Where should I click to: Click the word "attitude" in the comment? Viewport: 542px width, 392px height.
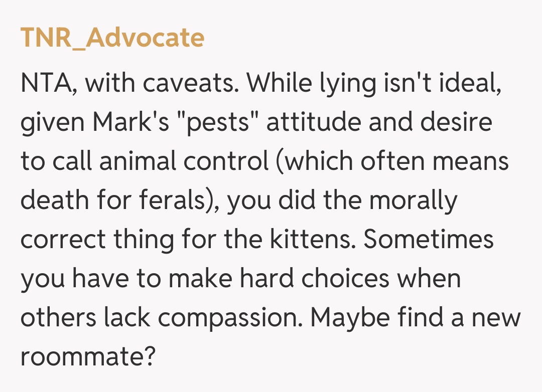(314, 122)
